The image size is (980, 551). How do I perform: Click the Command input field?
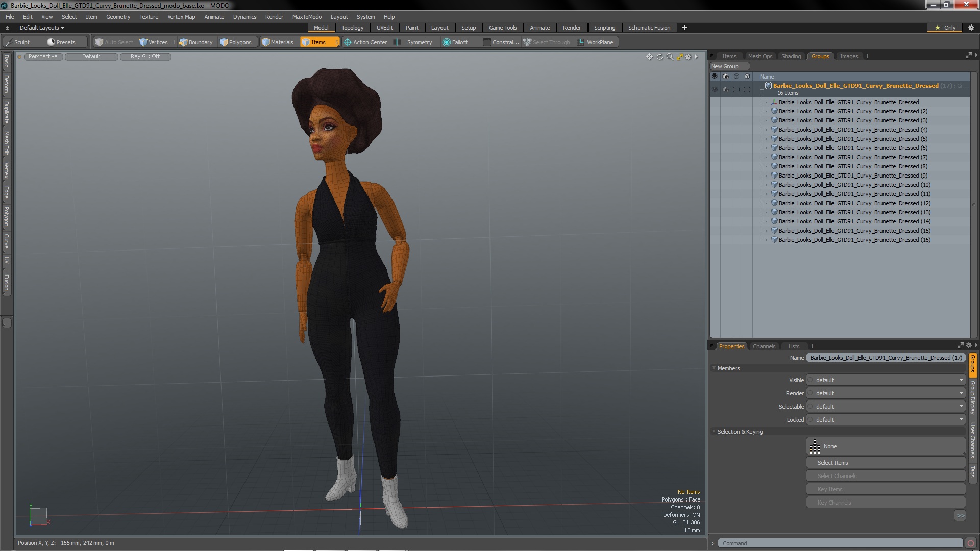(x=840, y=543)
